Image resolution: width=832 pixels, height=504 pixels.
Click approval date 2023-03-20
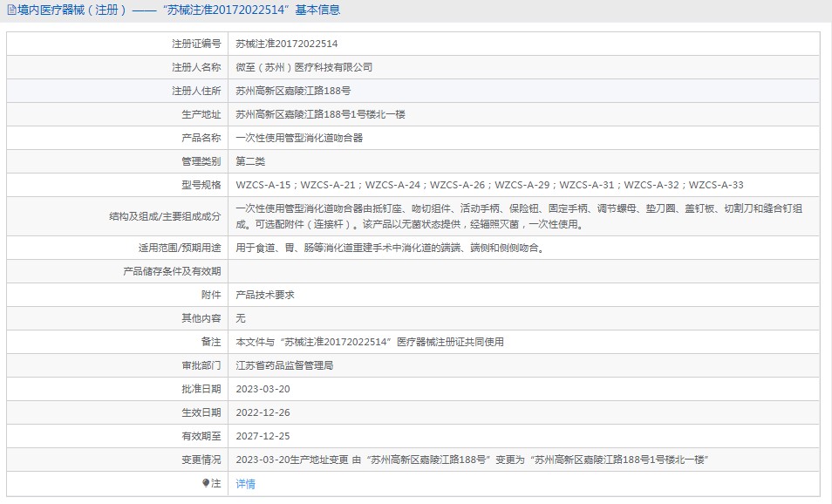263,389
